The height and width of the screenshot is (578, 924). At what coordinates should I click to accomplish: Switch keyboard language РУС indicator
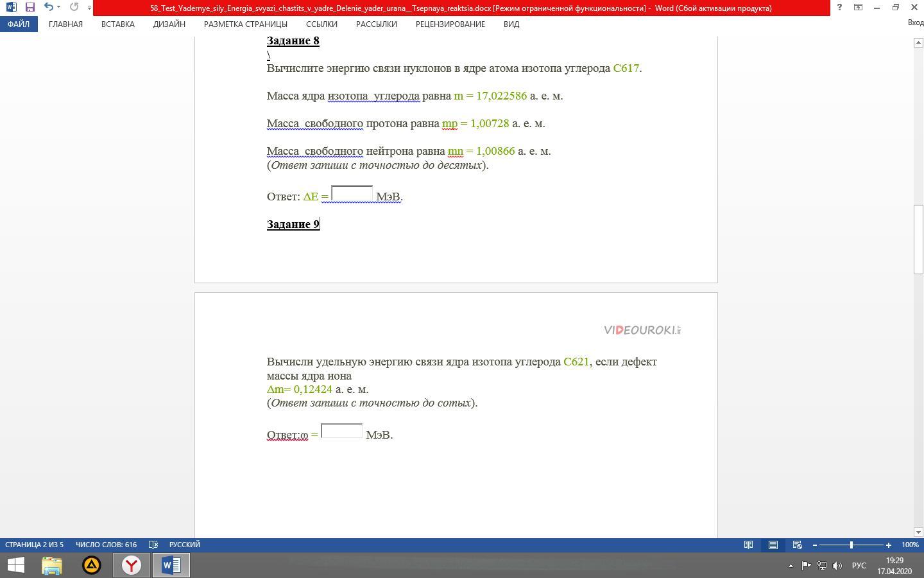pyautogui.click(x=859, y=566)
